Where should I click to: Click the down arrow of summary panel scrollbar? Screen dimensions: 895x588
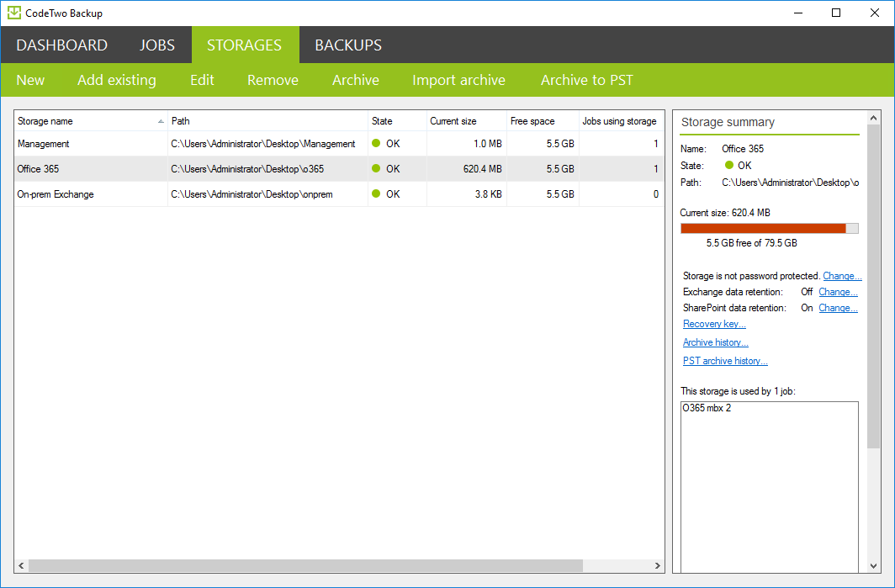873,566
